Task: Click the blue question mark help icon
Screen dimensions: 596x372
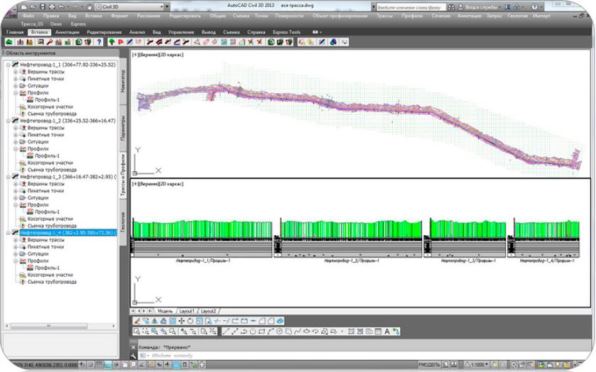Action: pyautogui.click(x=99, y=42)
